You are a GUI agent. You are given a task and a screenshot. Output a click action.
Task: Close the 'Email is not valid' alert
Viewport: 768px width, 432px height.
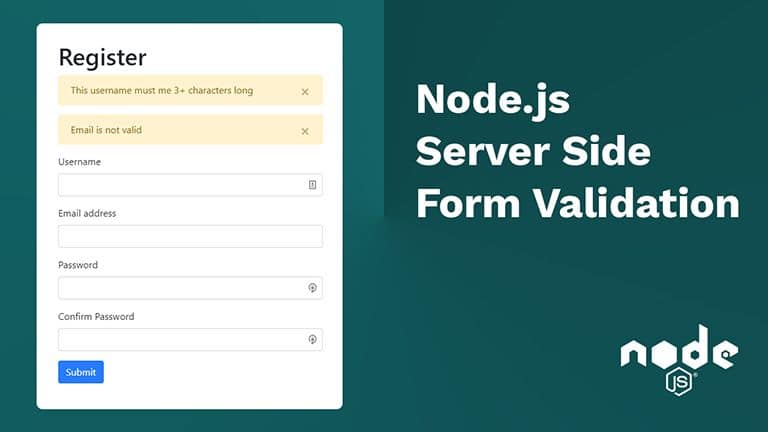(x=305, y=131)
